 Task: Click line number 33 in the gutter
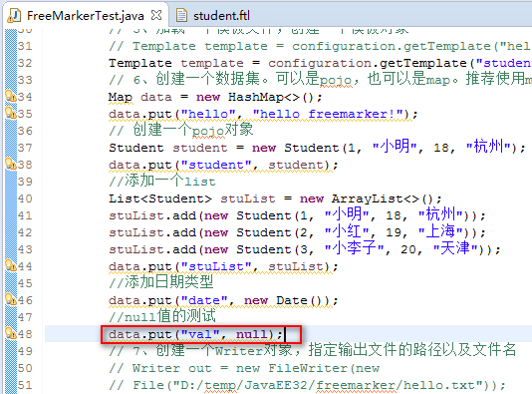tap(25, 80)
